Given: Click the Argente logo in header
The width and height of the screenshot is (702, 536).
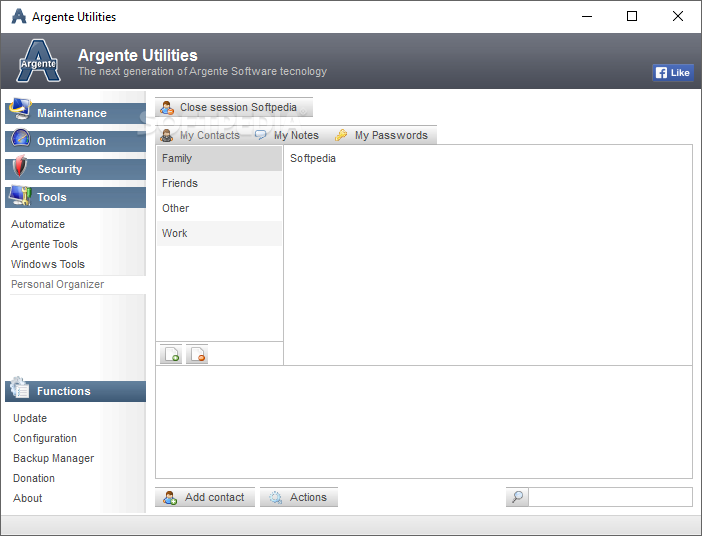Looking at the screenshot, I should pyautogui.click(x=39, y=61).
